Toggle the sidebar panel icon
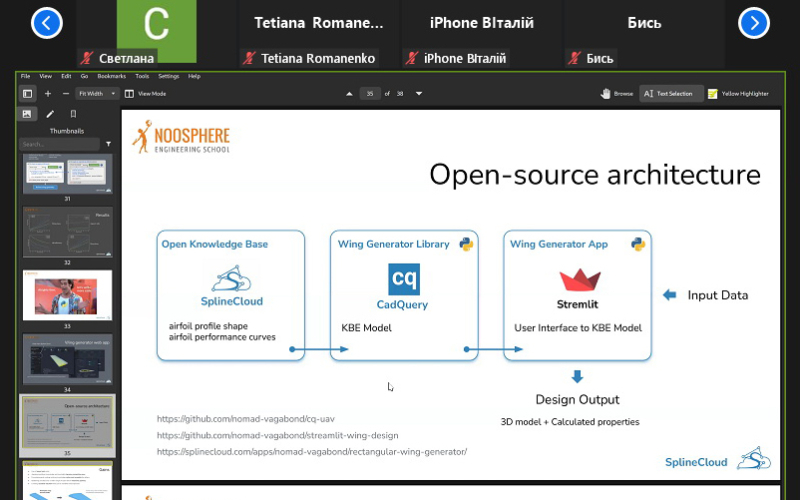 pos(28,93)
